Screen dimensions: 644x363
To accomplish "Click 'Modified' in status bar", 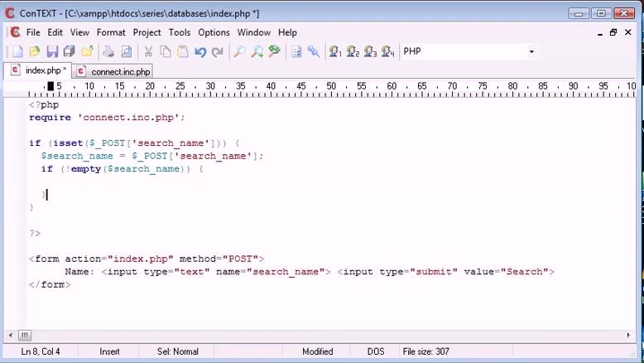I will pyautogui.click(x=318, y=351).
